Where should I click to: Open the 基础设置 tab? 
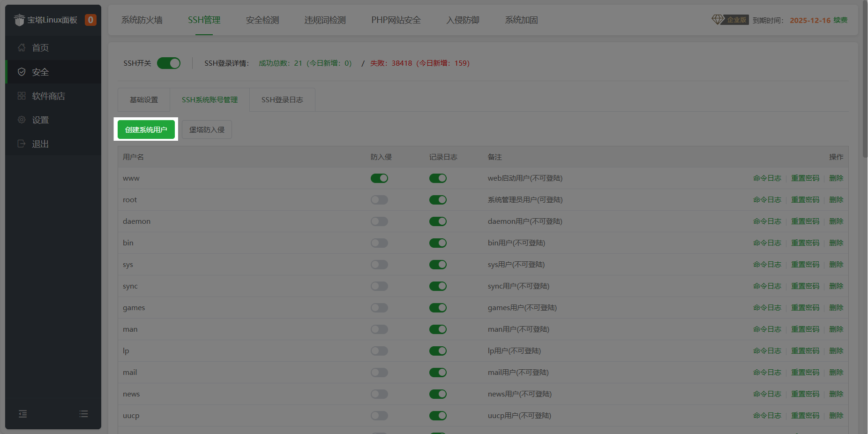point(144,100)
